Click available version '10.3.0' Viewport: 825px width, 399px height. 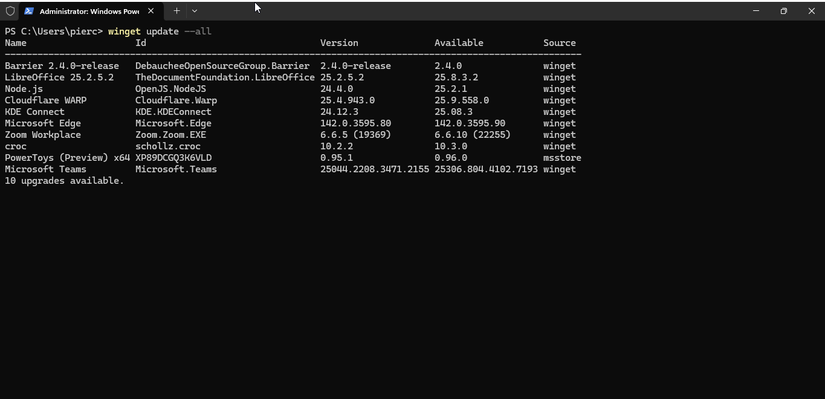click(x=451, y=147)
